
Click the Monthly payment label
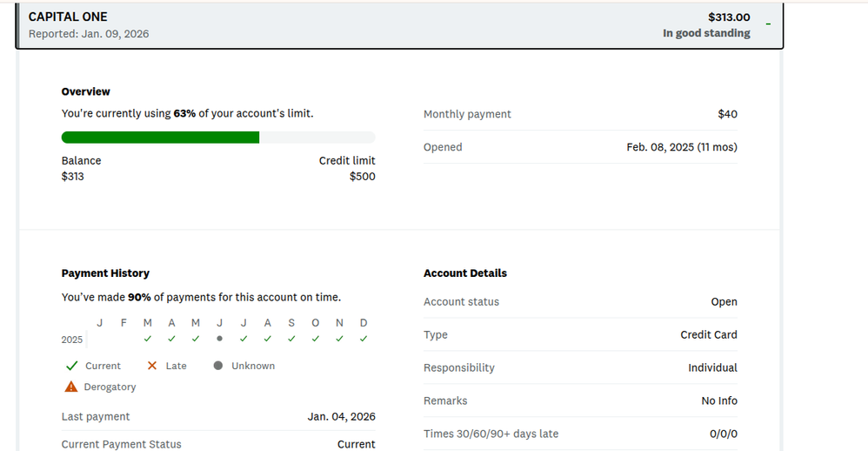pos(467,114)
